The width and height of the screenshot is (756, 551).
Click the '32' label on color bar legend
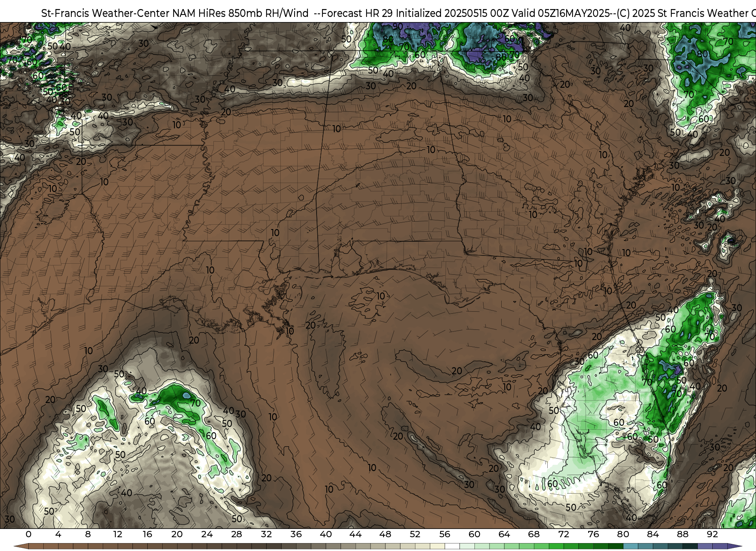266,534
